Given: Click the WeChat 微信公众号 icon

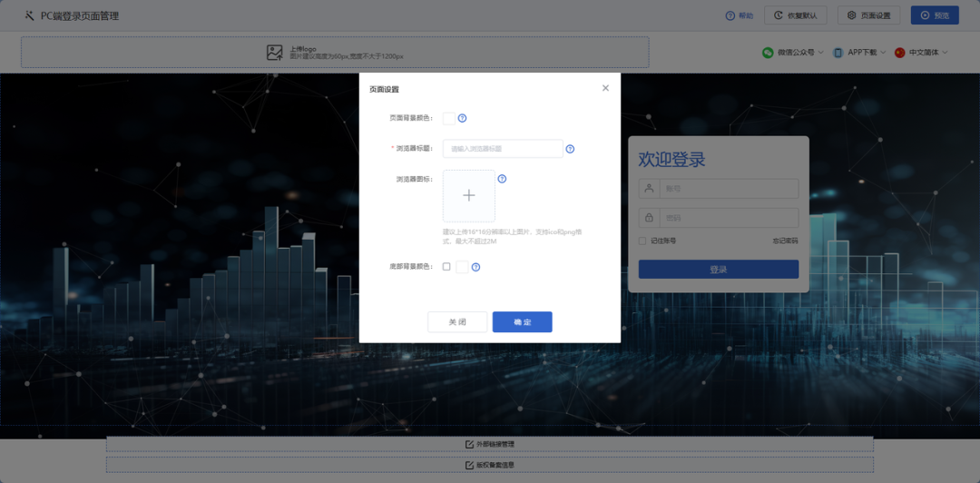Looking at the screenshot, I should click(768, 53).
